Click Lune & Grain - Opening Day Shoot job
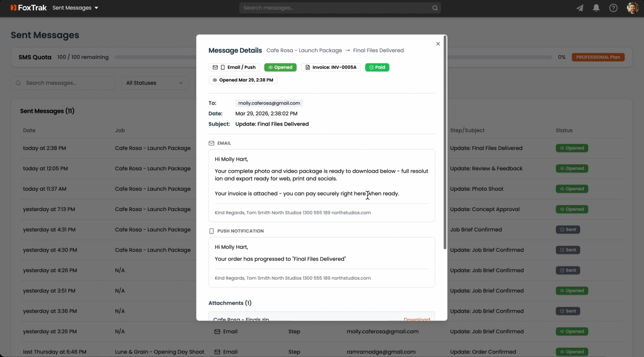 click(160, 352)
